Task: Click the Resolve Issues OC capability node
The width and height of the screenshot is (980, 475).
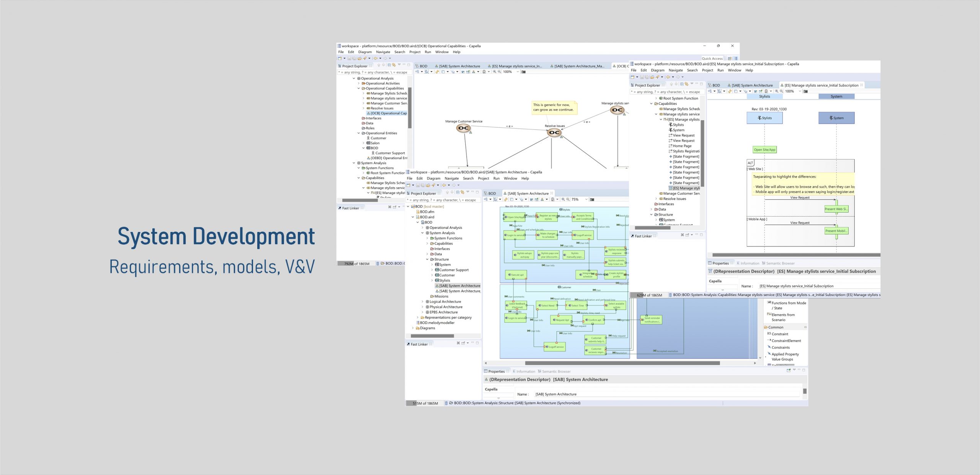Action: (x=554, y=132)
